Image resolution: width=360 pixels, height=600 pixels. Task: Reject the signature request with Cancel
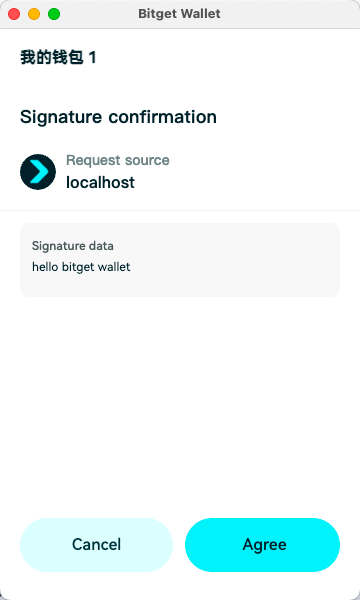click(96, 545)
